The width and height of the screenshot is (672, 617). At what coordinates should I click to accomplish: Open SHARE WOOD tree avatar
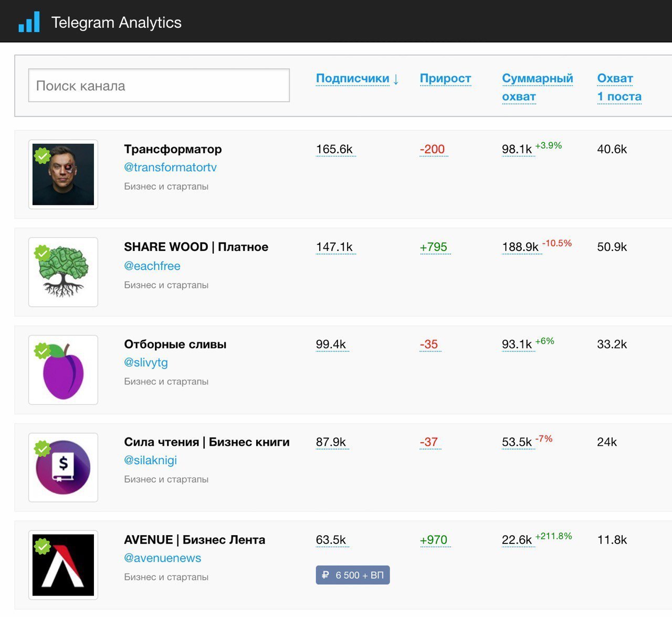(63, 272)
